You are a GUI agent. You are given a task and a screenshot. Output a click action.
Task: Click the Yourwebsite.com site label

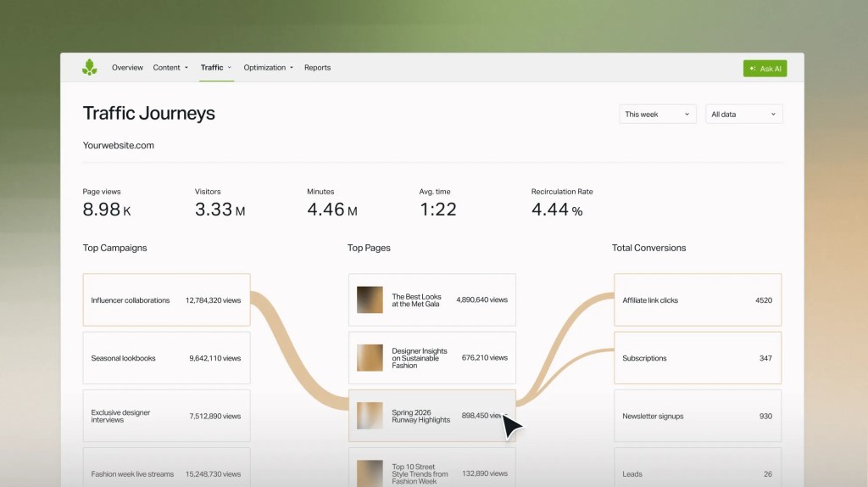click(119, 145)
